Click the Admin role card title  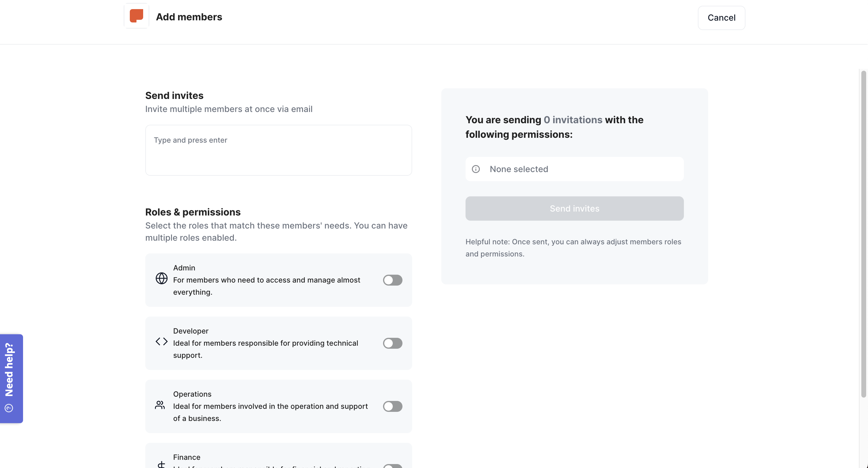click(x=184, y=268)
